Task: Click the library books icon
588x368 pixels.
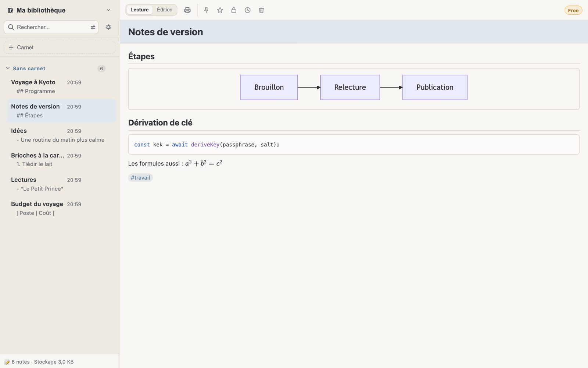Action: (x=11, y=10)
